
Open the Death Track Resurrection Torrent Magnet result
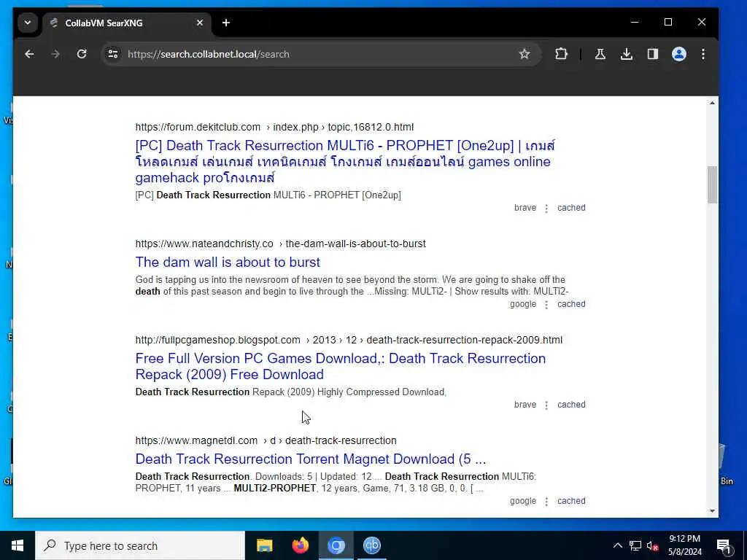pyautogui.click(x=311, y=459)
